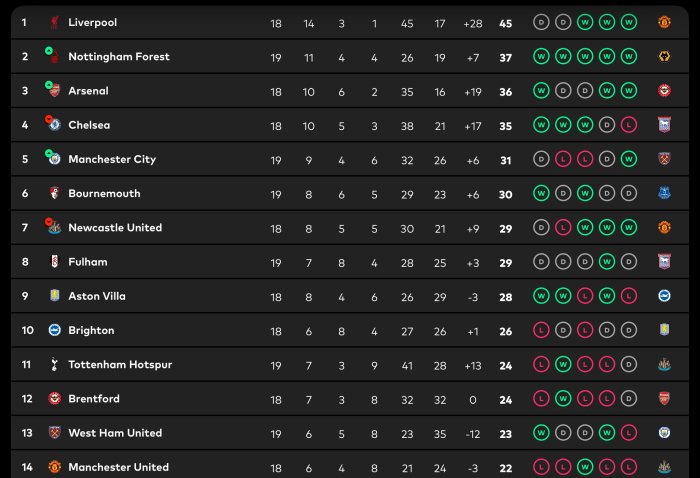Click the Arsenal club crest icon
700x478 pixels.
(x=54, y=91)
